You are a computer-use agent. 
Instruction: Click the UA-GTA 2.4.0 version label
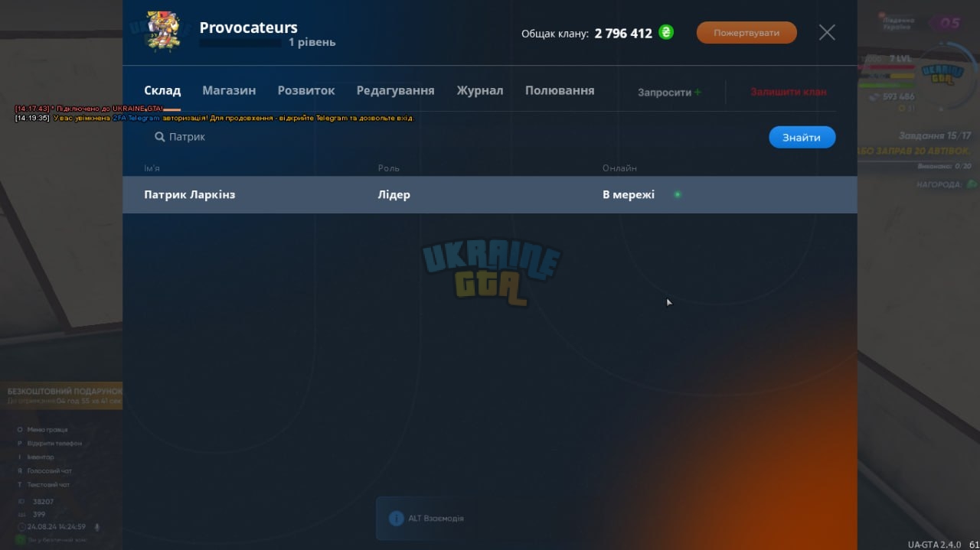934,545
